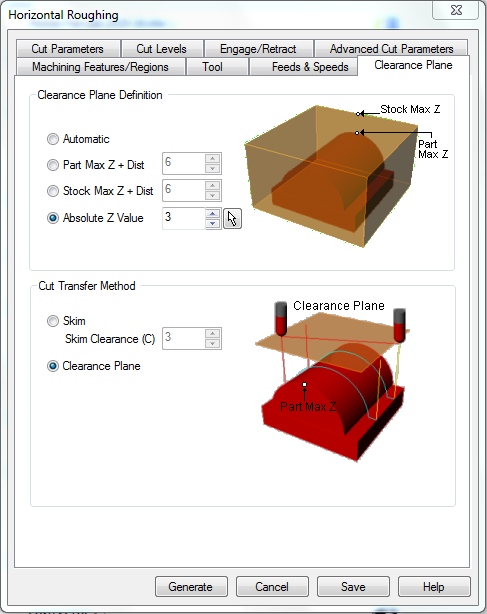
Task: Click the clearance plane transfer method illustration
Action: point(332,381)
